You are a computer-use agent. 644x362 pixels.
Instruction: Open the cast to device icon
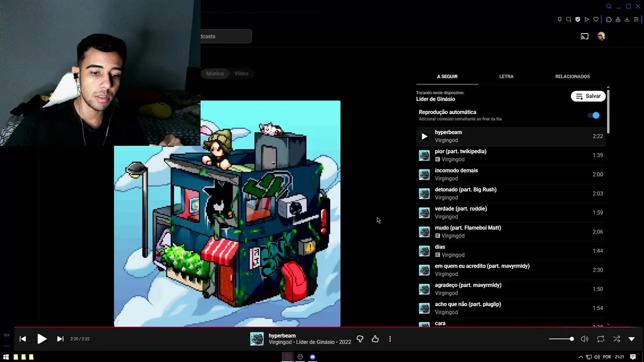click(x=585, y=36)
